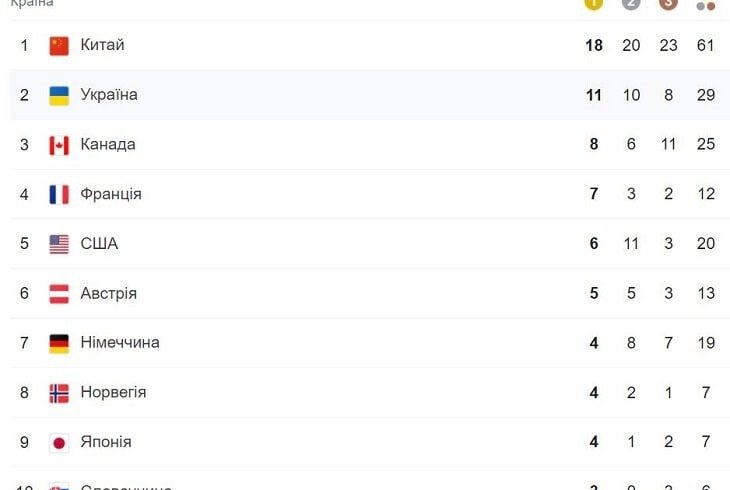The height and width of the screenshot is (490, 730).
Task: Select the silver medal column header
Action: tap(631, 4)
